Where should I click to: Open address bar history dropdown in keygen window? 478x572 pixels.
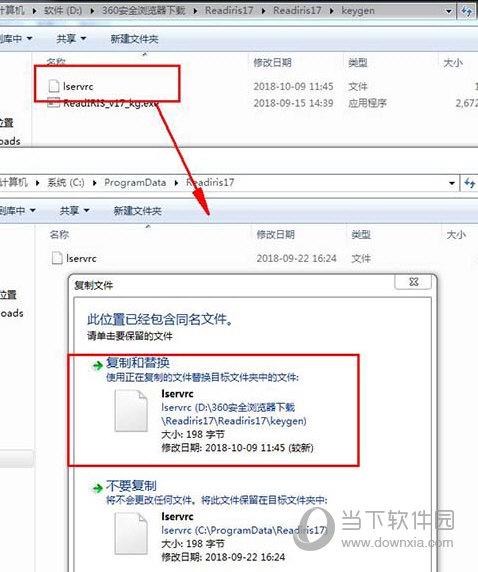449,11
